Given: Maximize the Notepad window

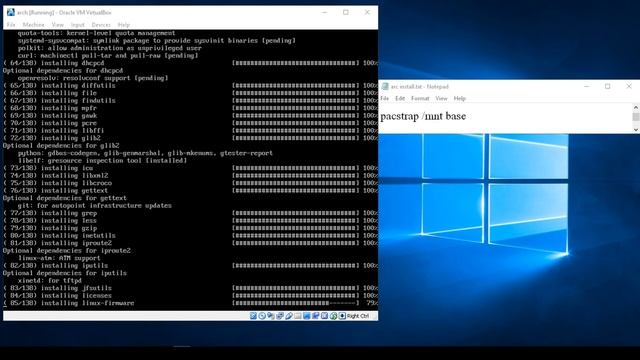Looking at the screenshot, I should pyautogui.click(x=608, y=87).
